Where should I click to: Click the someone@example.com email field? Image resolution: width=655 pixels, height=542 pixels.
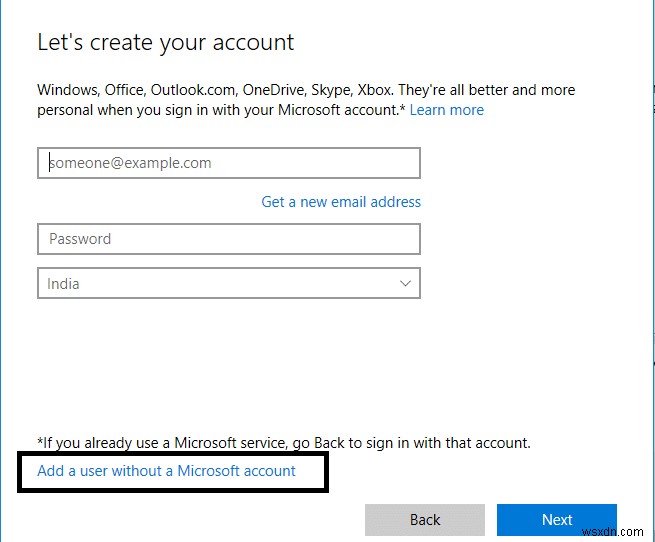(x=228, y=163)
